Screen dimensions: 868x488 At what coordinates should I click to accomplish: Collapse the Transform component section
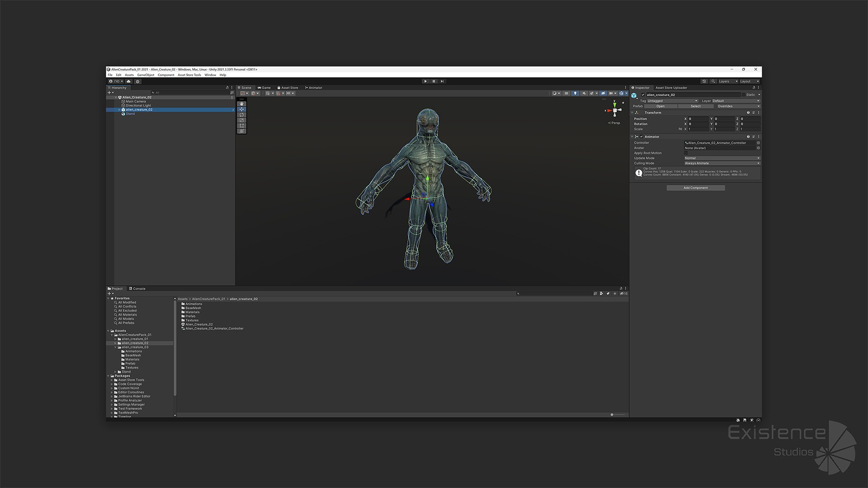(632, 113)
